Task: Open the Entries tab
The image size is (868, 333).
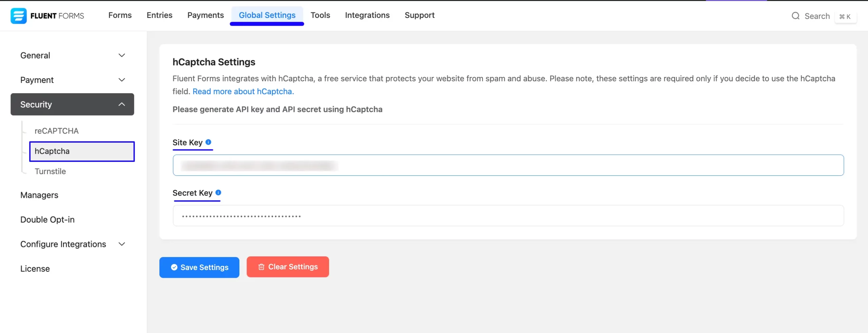Action: [x=159, y=15]
